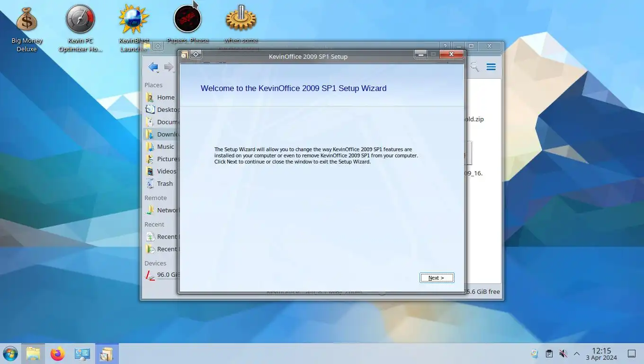Click the wizard's welcome heading text
This screenshot has height=364, width=644.
tap(294, 88)
